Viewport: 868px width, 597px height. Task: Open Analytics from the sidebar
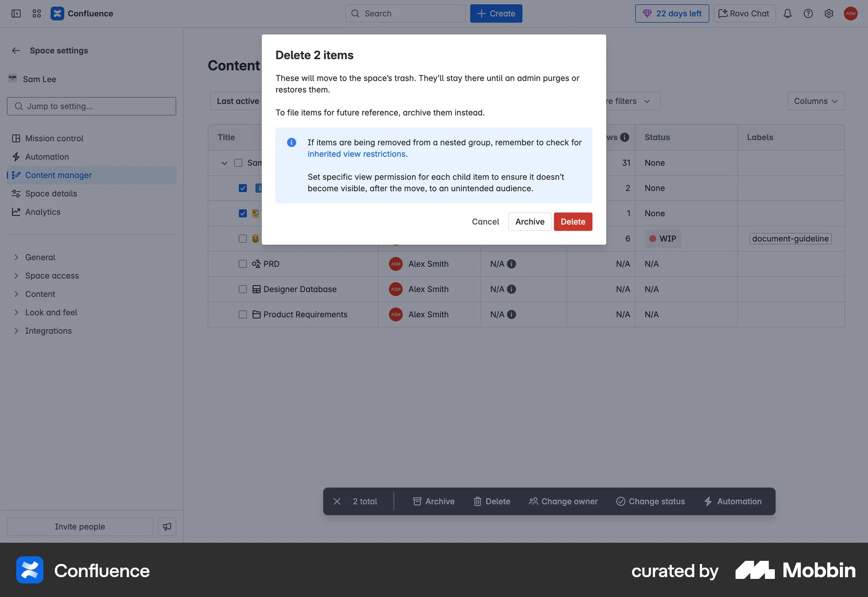42,212
